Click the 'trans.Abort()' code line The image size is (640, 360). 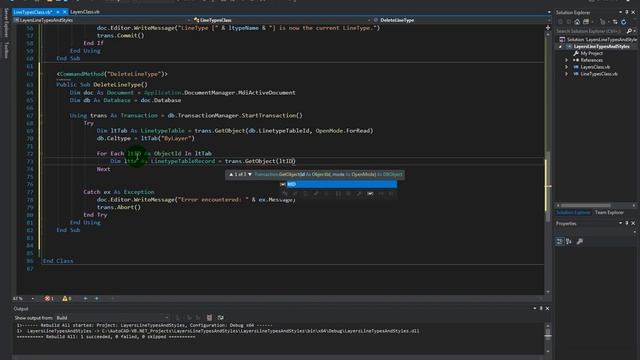(119, 207)
